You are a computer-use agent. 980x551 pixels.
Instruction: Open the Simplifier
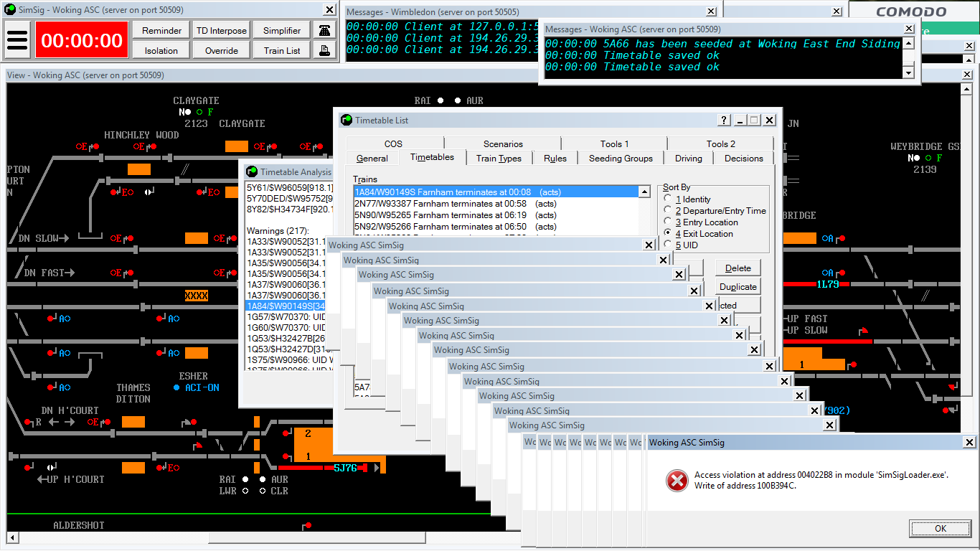tap(282, 30)
